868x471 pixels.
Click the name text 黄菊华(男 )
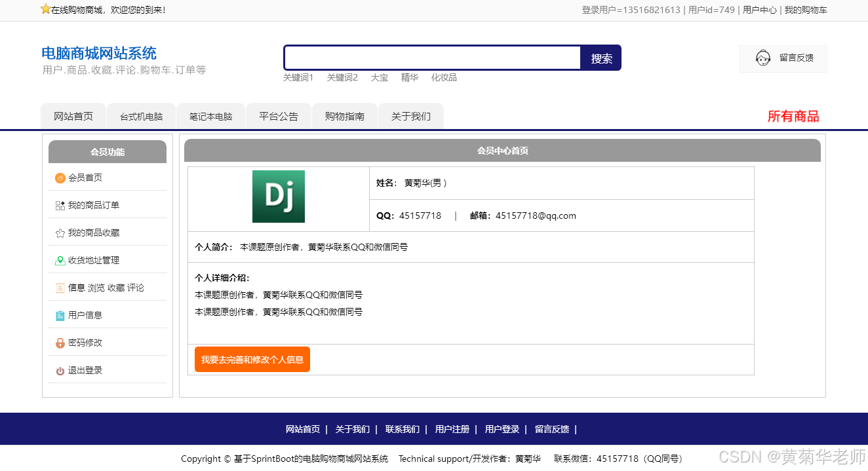[425, 183]
